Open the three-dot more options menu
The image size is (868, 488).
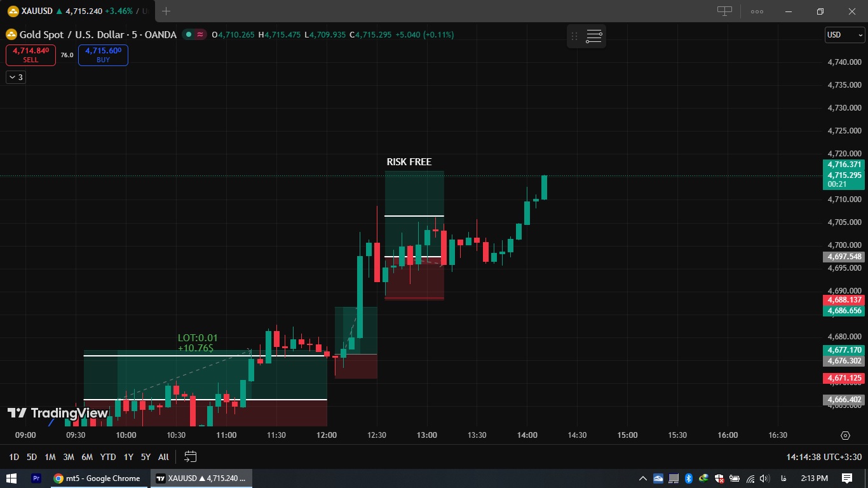pos(757,11)
